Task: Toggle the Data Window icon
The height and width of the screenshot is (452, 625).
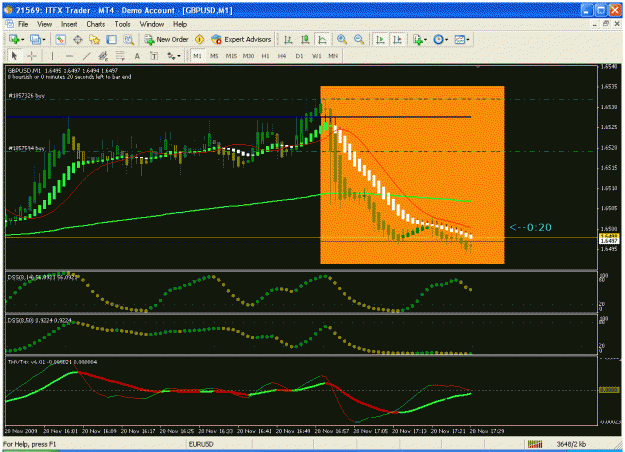Action: click(x=78, y=39)
